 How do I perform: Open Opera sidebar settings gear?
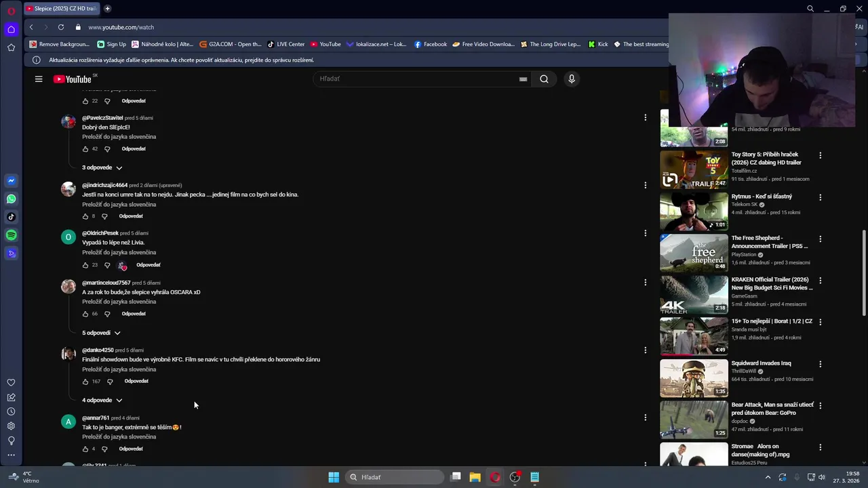point(11,426)
